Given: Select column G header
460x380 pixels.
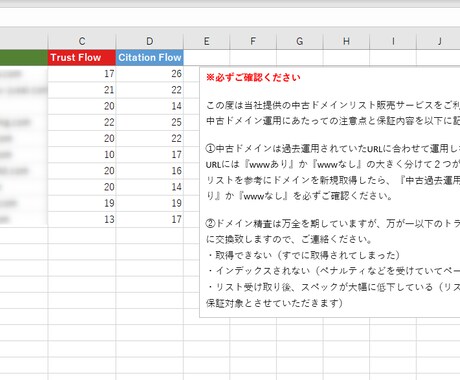Looking at the screenshot, I should coord(300,41).
